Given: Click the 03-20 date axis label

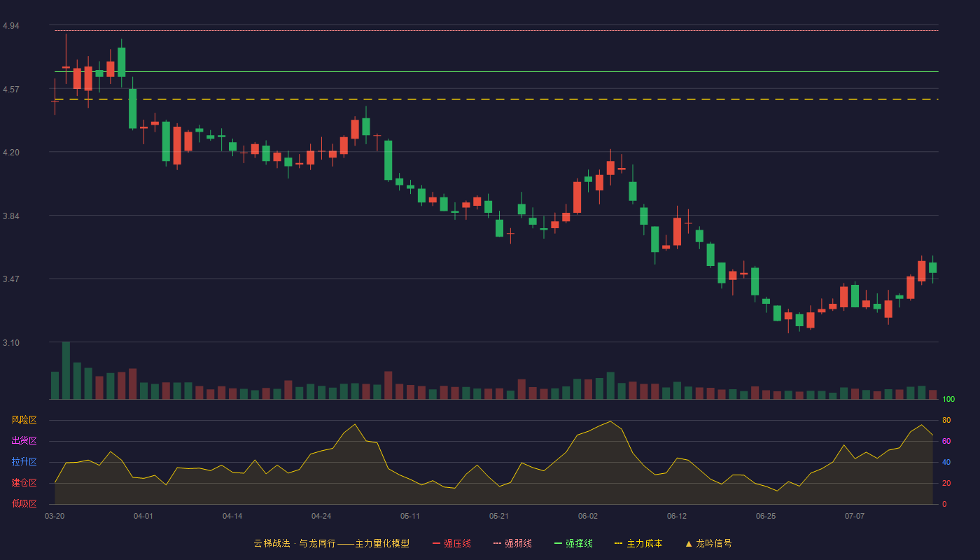Looking at the screenshot, I should [x=55, y=516].
